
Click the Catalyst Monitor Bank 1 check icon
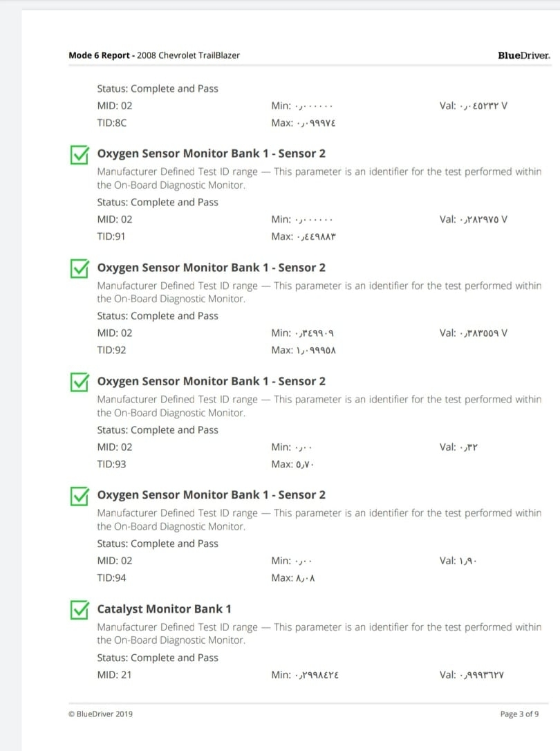(80, 609)
